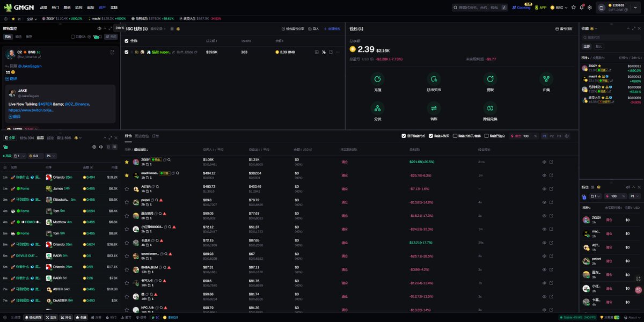Select the 归集 collect funds icon
Image resolution: width=644 pixels, height=322 pixels.
click(x=546, y=79)
